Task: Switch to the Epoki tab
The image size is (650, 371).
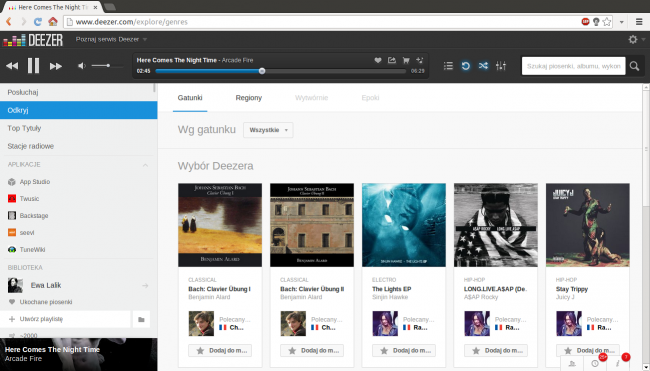Action: click(370, 98)
